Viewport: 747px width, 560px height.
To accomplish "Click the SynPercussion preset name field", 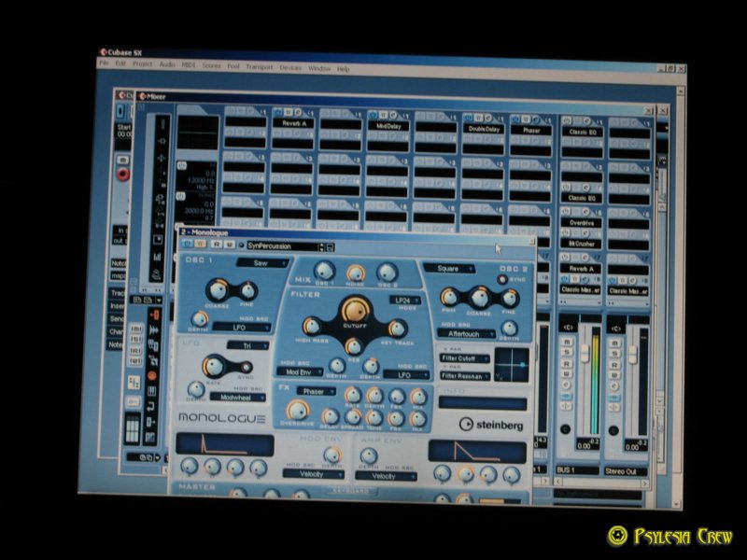I will tap(285, 246).
